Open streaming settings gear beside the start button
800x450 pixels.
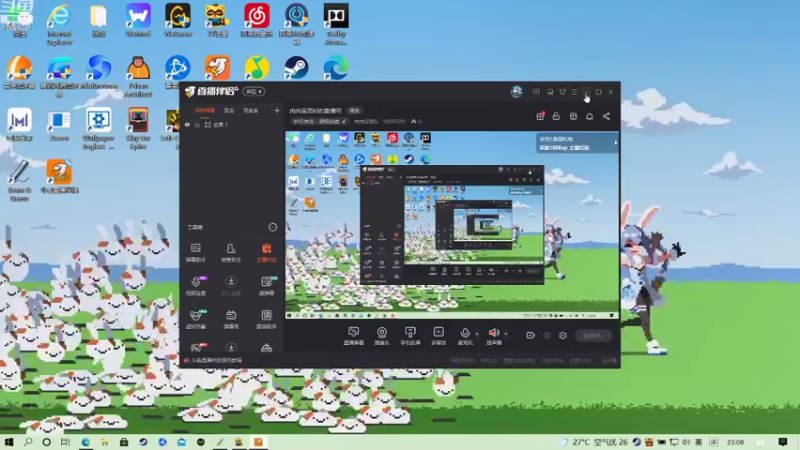pyautogui.click(x=563, y=336)
